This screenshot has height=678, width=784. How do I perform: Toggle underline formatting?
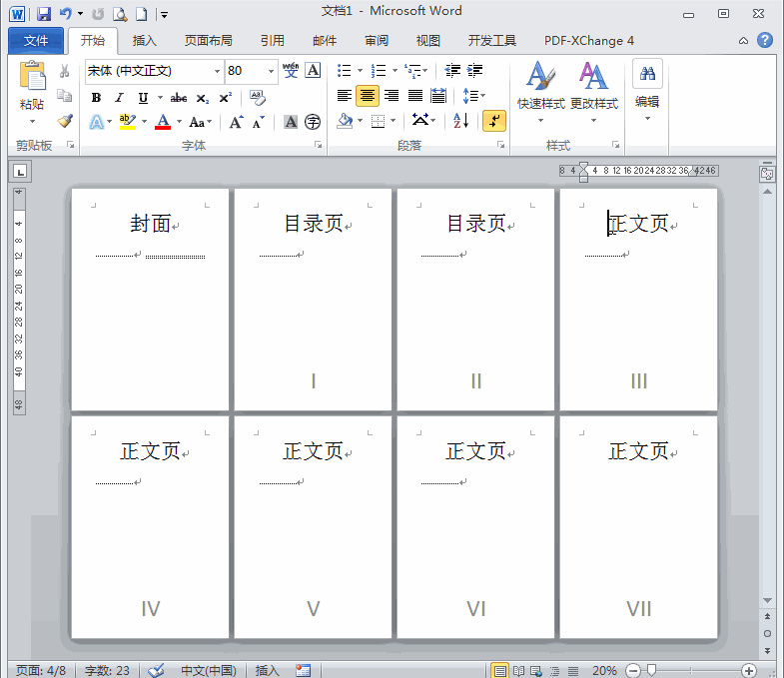point(143,98)
